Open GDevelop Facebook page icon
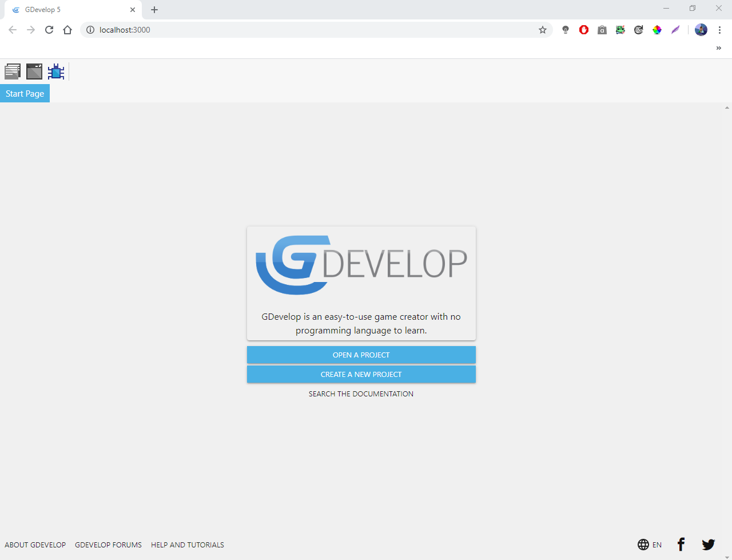 pyautogui.click(x=681, y=545)
